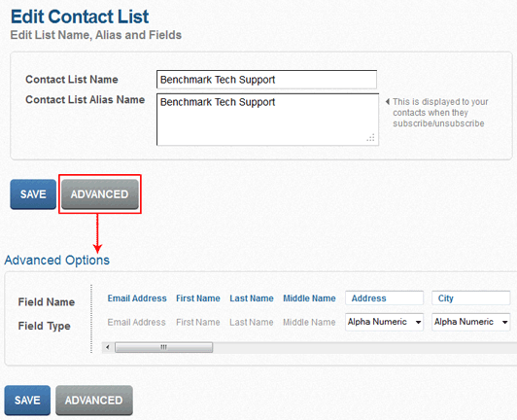Select the Middle Name field header
The width and height of the screenshot is (517, 420).
point(309,298)
